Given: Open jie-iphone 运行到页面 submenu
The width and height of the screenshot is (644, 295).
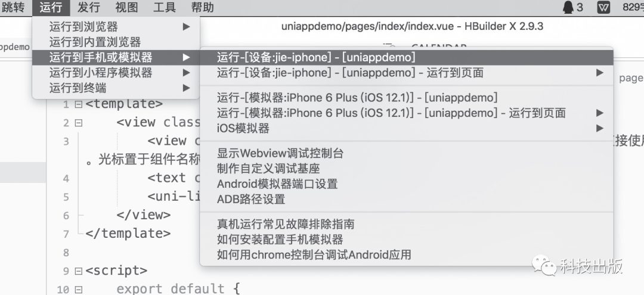Looking at the screenshot, I should pos(407,73).
